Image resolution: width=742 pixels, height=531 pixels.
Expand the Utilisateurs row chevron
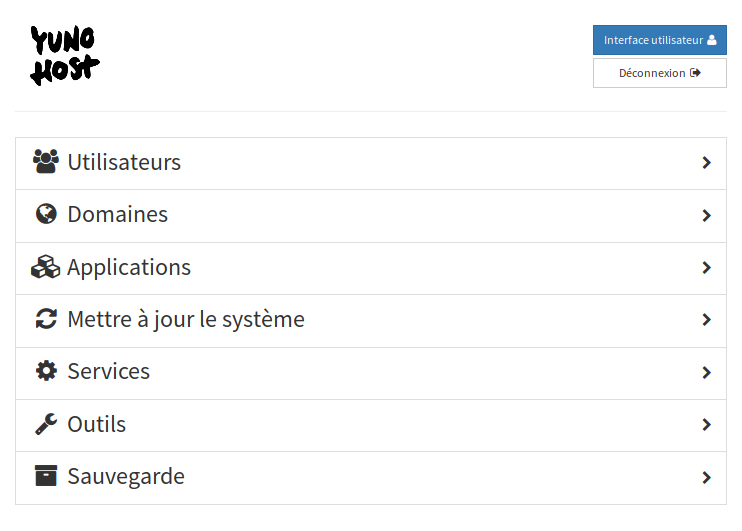(707, 163)
